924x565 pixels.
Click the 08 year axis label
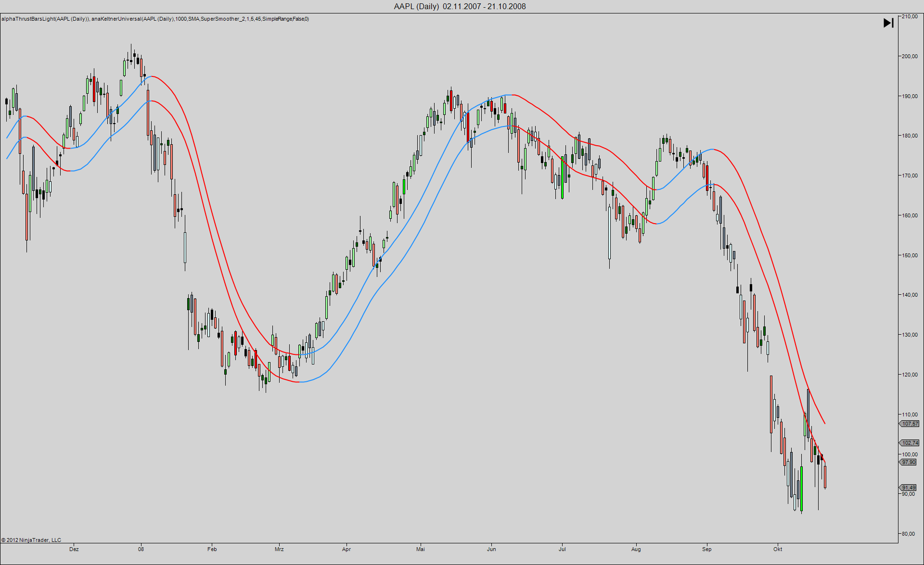tap(141, 549)
